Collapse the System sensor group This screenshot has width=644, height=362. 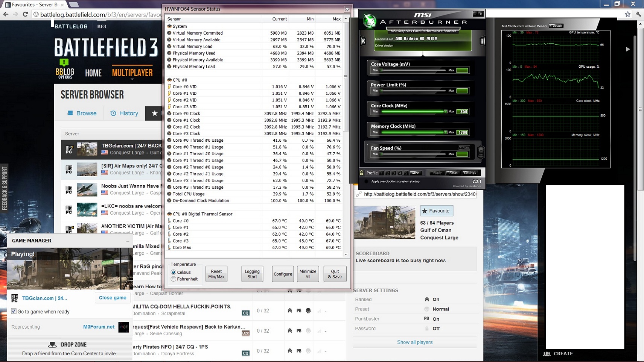[x=169, y=26]
